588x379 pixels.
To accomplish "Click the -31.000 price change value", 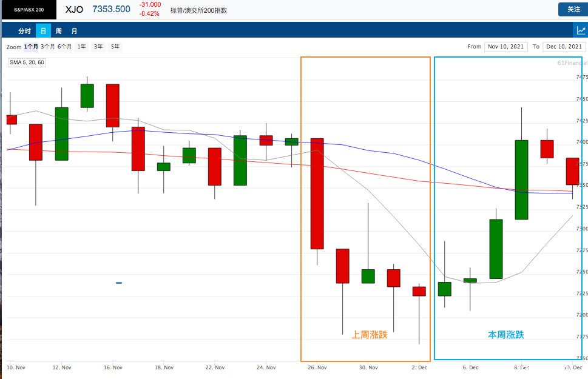I will pyautogui.click(x=150, y=4).
